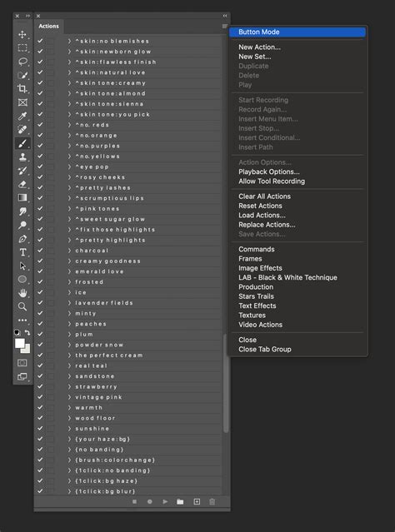The image size is (395, 532).
Task: Pick the Smudge tool
Action: (22, 211)
